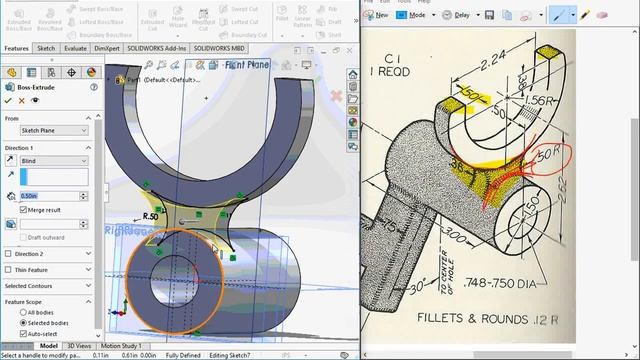Click the reverse direction arrow button
The height and width of the screenshot is (360, 640).
[x=11, y=160]
